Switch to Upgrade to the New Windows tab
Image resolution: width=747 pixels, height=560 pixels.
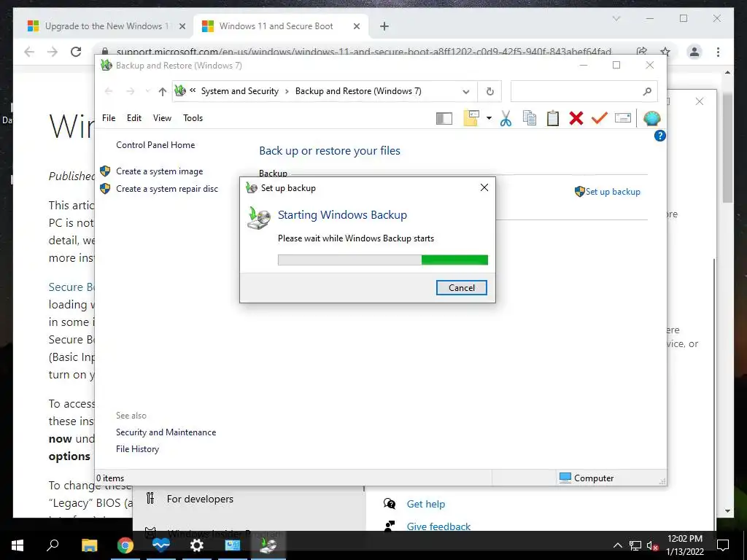pos(105,26)
